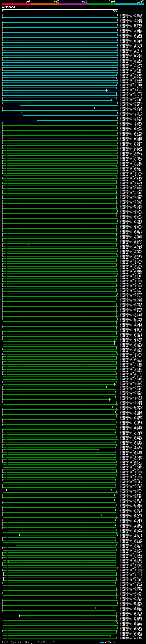The image size is (146, 644).
Task: Select the UniRef100_Q6P5K3 entry
Action: click(x=131, y=165)
